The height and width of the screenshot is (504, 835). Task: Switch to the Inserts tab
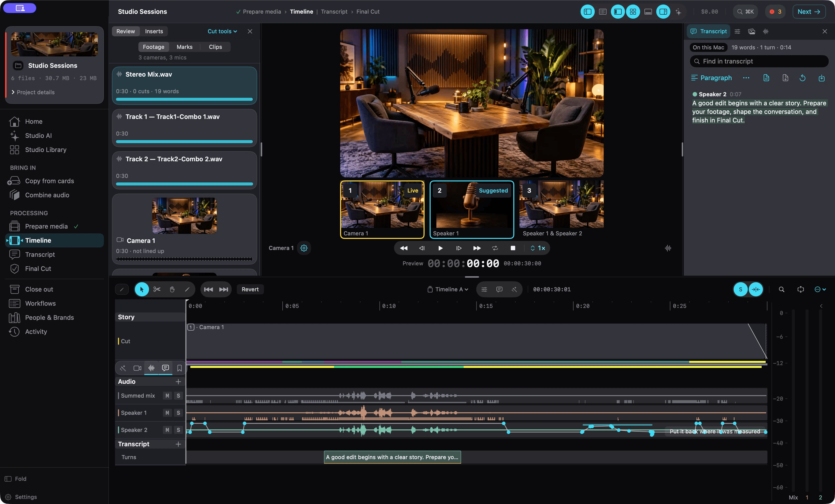tap(154, 31)
